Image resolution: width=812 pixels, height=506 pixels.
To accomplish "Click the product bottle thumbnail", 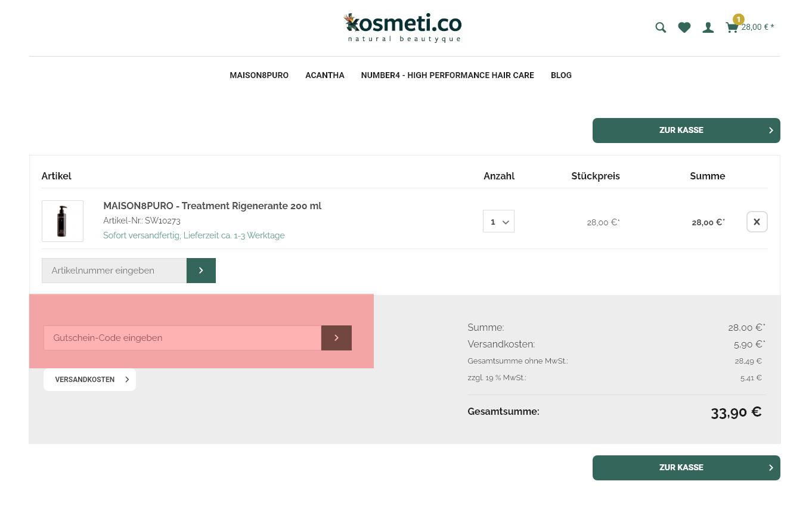I will [63, 221].
